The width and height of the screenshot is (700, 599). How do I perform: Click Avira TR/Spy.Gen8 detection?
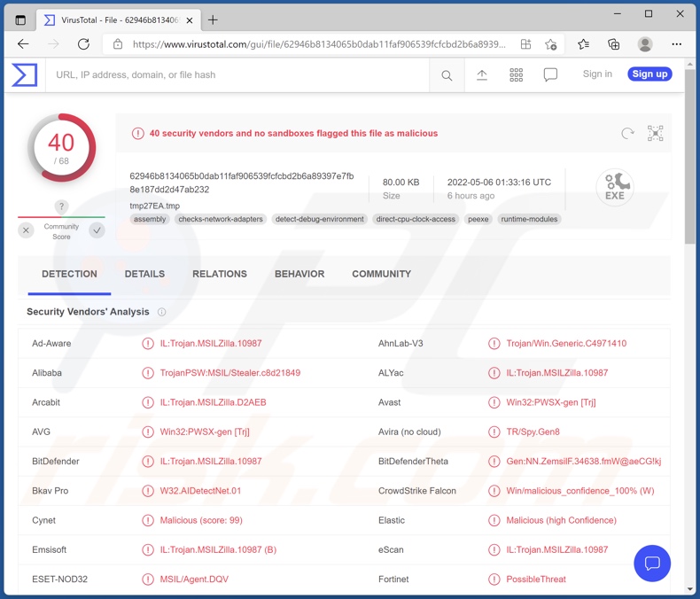tap(533, 432)
